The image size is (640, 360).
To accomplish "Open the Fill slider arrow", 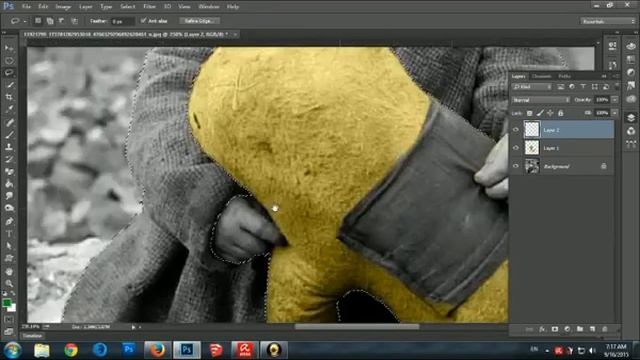I will tap(615, 113).
